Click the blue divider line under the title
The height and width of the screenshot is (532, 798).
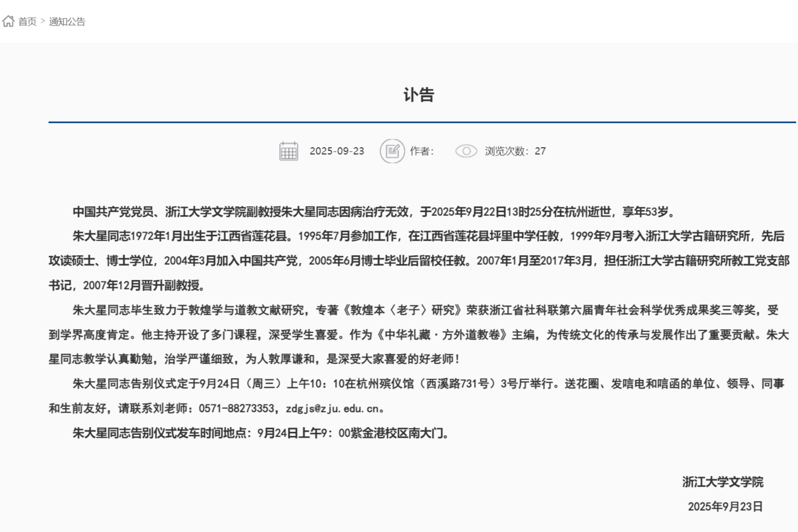[422, 122]
